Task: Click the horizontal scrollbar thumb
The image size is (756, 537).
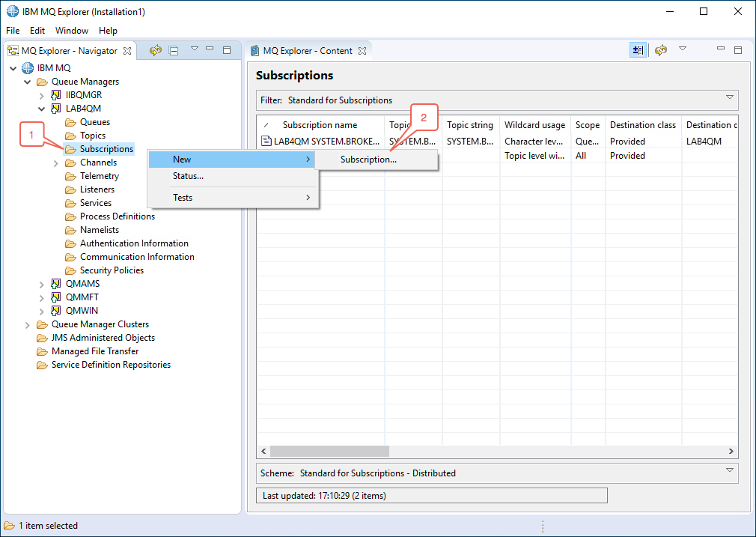Action: pyautogui.click(x=329, y=451)
